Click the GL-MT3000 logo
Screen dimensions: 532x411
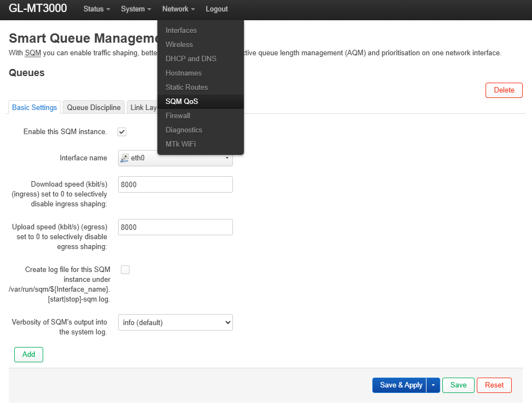(x=36, y=9)
